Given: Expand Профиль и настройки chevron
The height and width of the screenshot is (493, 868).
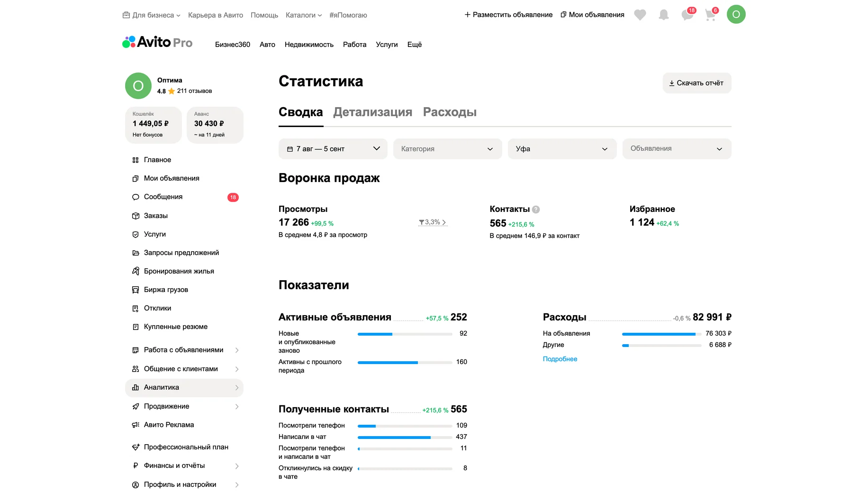Looking at the screenshot, I should coord(237,485).
